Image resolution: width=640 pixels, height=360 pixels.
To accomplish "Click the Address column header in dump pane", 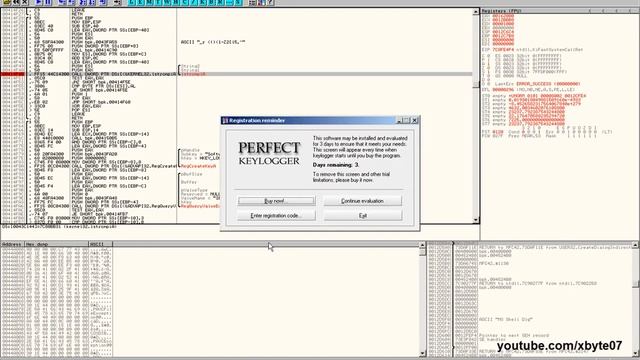I will [x=12, y=244].
